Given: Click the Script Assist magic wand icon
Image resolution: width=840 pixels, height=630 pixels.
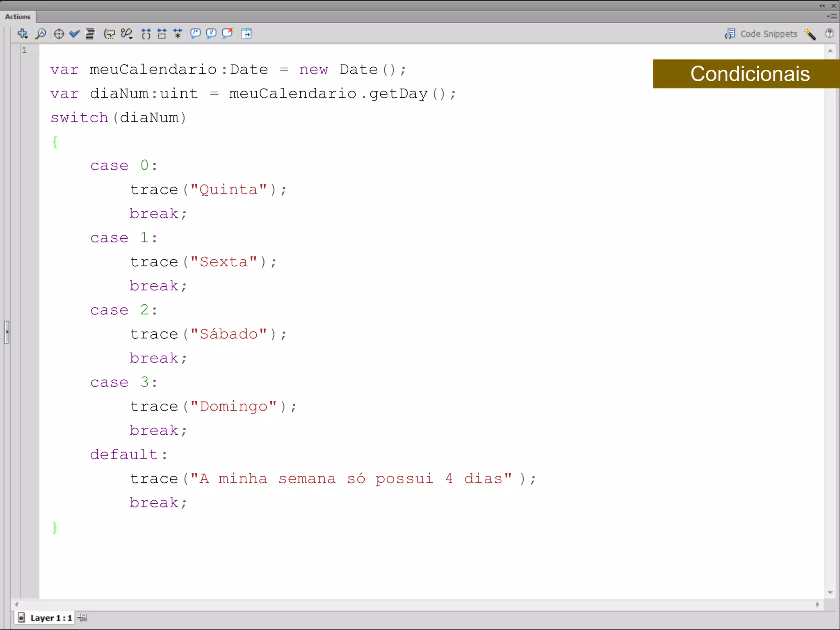Looking at the screenshot, I should point(810,34).
